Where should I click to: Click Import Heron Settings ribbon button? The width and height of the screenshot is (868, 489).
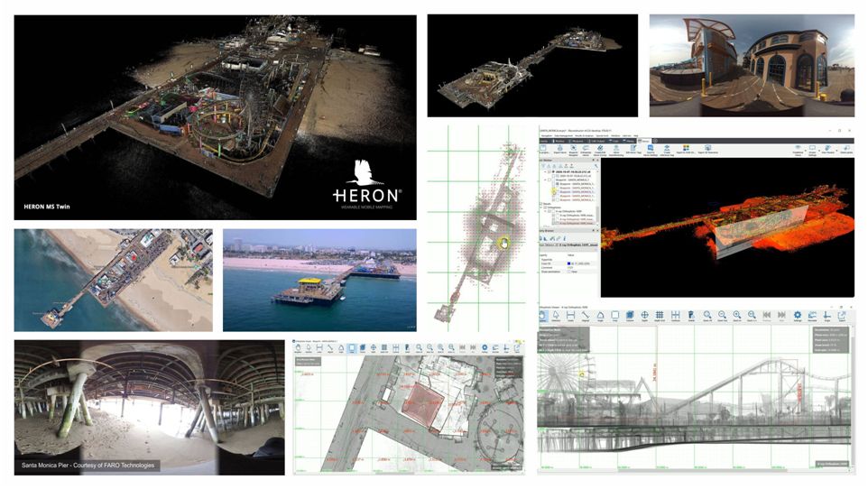[651, 150]
